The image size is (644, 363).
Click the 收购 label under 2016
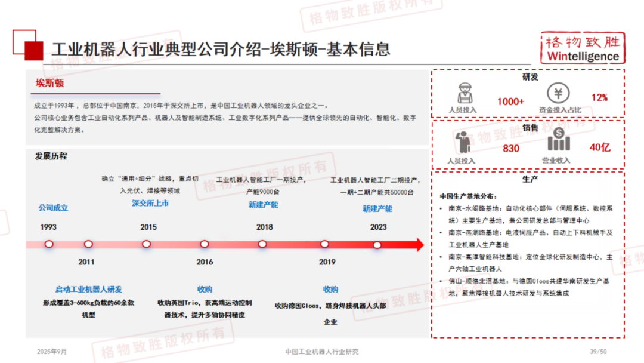tap(205, 290)
